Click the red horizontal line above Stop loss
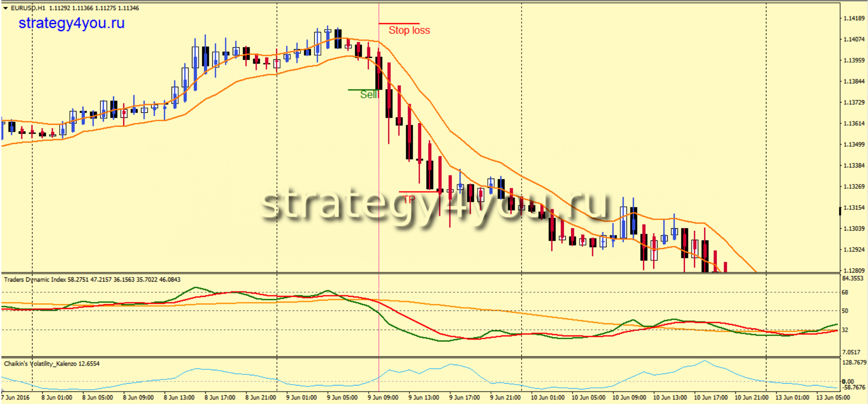Image resolution: width=868 pixels, height=405 pixels. [x=399, y=23]
